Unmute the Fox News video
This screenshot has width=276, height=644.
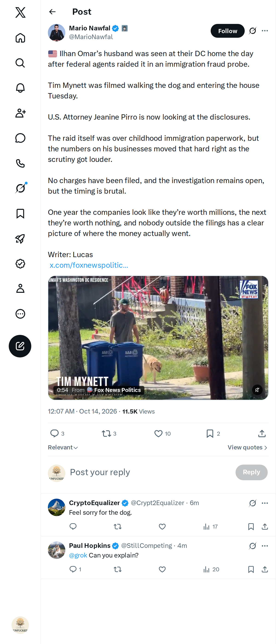(257, 390)
